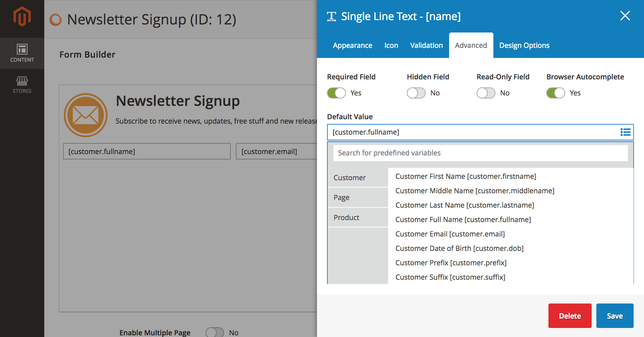The width and height of the screenshot is (644, 337).
Task: Open predefined variables list icon
Action: 625,132
